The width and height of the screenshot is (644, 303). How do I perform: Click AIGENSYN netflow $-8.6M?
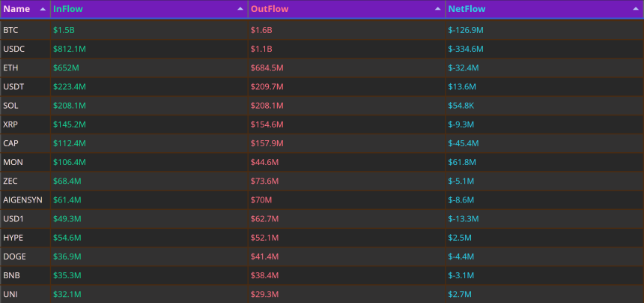click(x=461, y=200)
